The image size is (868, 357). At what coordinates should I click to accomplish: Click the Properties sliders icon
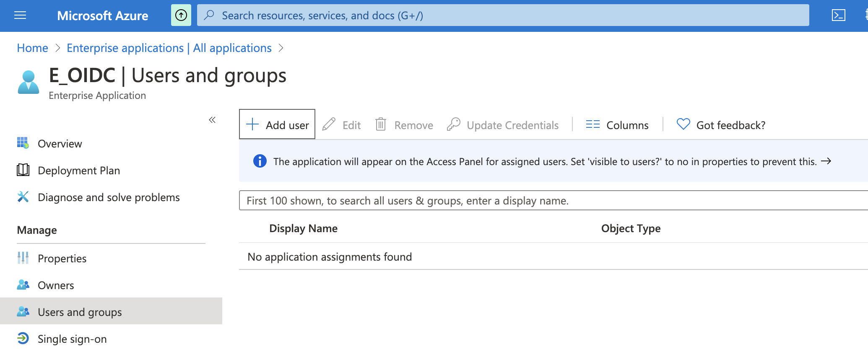pos(23,258)
